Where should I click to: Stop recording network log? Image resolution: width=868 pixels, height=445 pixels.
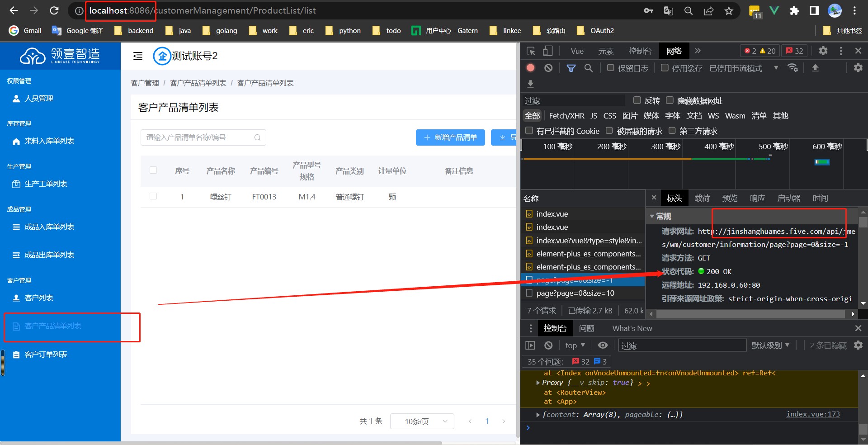coord(531,68)
